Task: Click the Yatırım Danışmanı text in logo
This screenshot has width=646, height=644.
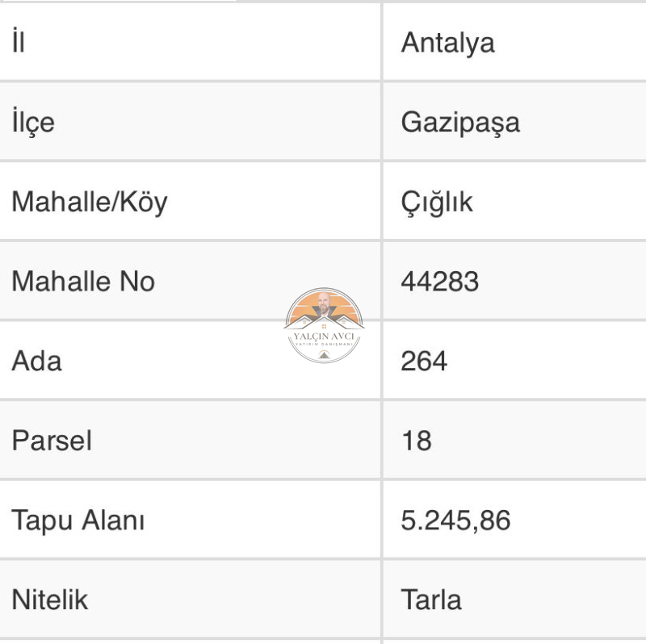Action: (324, 345)
